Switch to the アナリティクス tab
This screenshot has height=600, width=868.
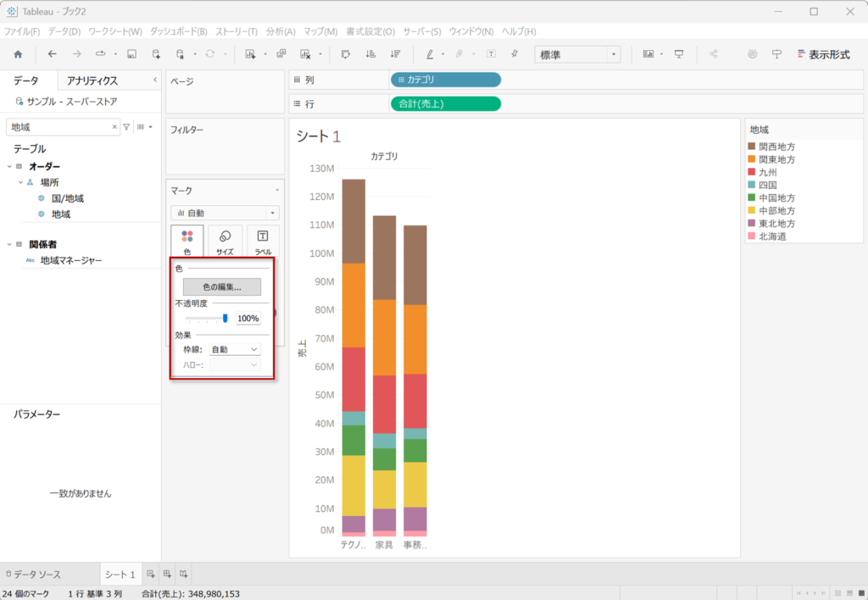tap(92, 81)
